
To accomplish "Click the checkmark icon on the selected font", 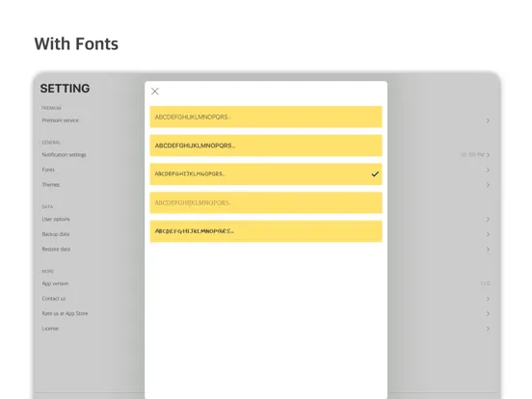I will coord(375,174).
